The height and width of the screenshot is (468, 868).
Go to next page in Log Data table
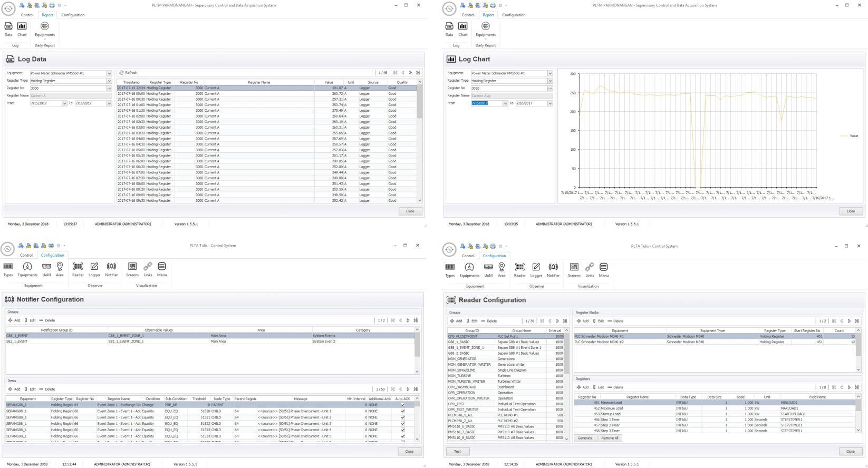pos(410,73)
